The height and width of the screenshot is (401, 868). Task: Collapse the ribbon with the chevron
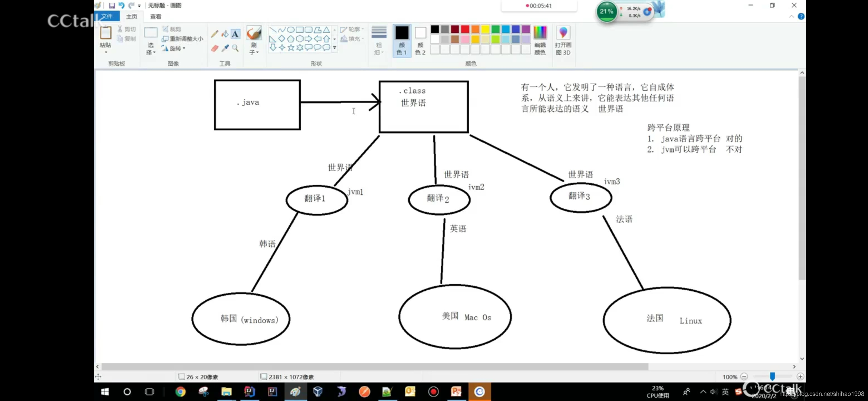[x=792, y=16]
